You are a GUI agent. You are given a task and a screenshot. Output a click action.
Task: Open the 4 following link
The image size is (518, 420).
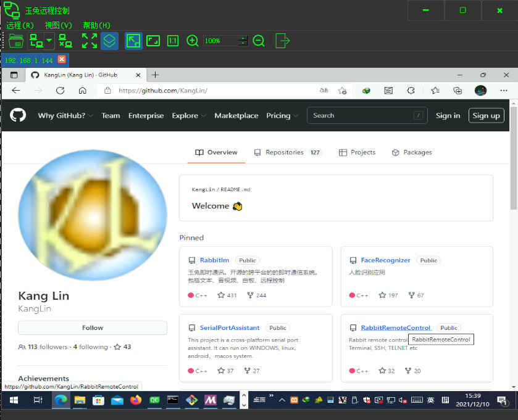coord(91,347)
